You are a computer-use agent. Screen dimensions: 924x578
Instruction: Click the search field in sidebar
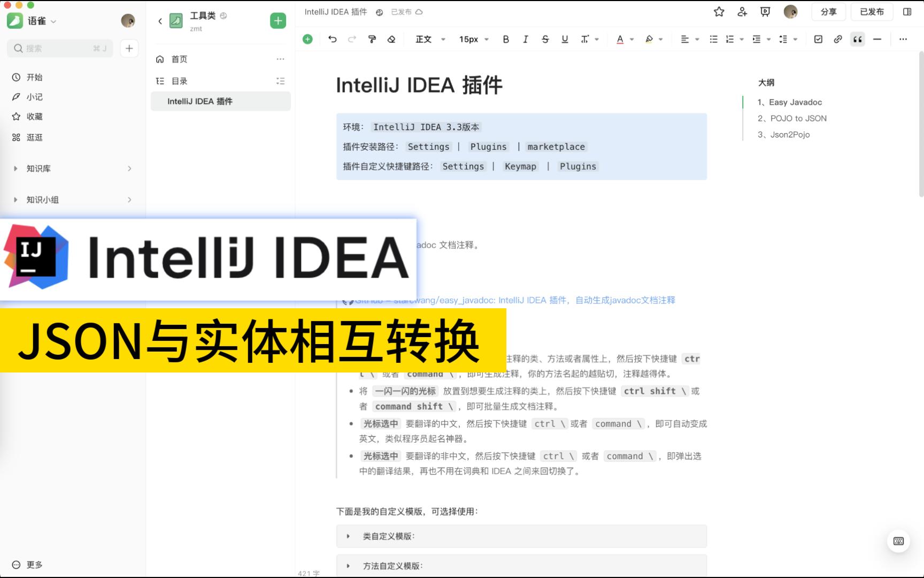point(60,48)
